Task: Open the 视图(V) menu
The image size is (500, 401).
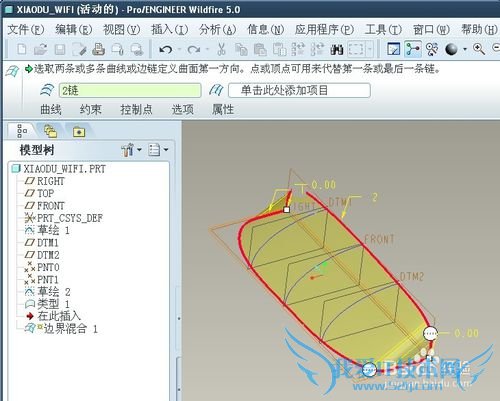Action: click(121, 30)
